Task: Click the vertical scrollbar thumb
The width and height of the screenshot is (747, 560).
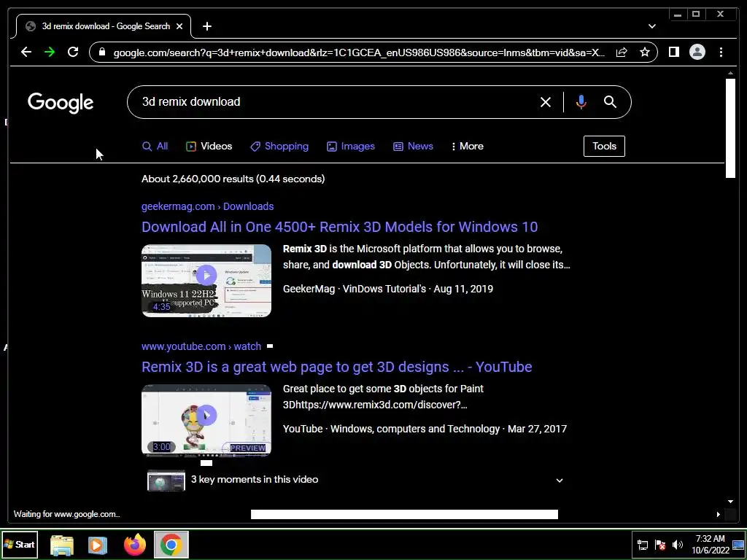Action: pos(730,128)
